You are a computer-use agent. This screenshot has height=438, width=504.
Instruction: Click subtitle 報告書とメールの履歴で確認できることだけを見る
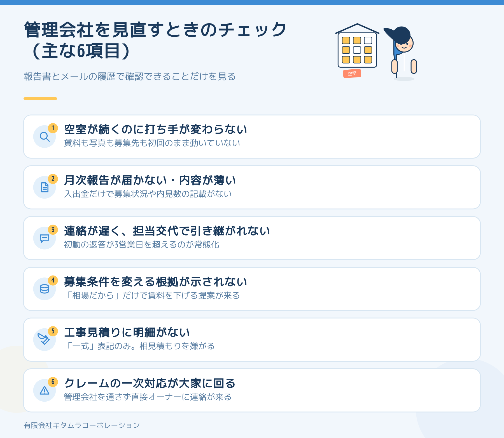pos(130,76)
